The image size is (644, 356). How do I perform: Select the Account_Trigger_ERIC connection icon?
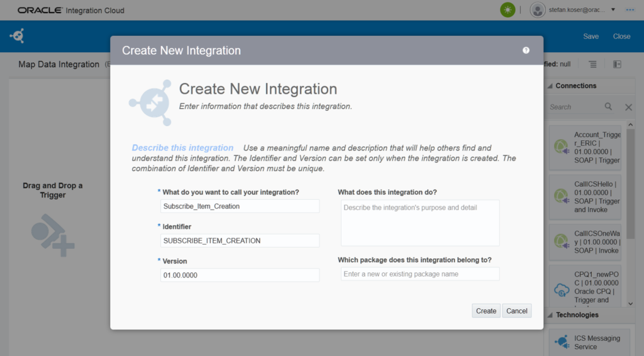tap(562, 147)
